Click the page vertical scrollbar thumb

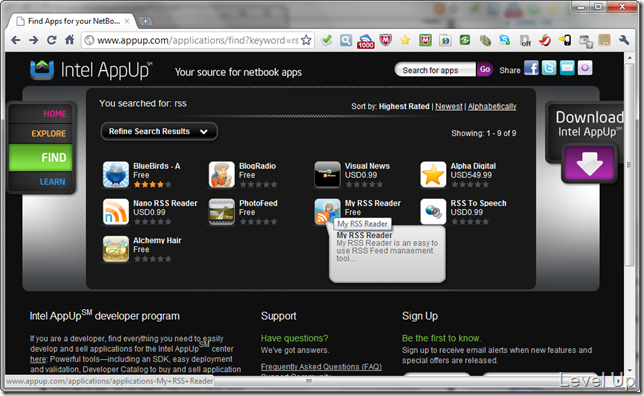[x=629, y=164]
